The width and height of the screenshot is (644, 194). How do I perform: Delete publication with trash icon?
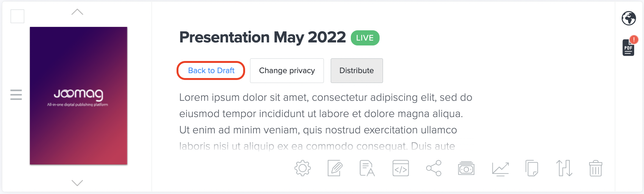click(x=596, y=168)
